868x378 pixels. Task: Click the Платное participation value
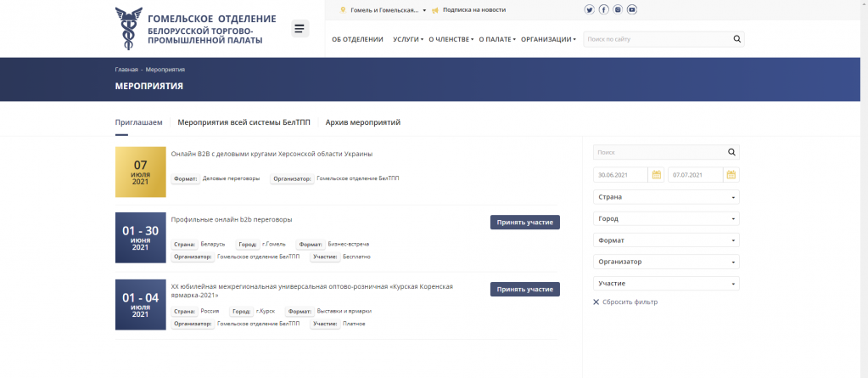click(354, 324)
